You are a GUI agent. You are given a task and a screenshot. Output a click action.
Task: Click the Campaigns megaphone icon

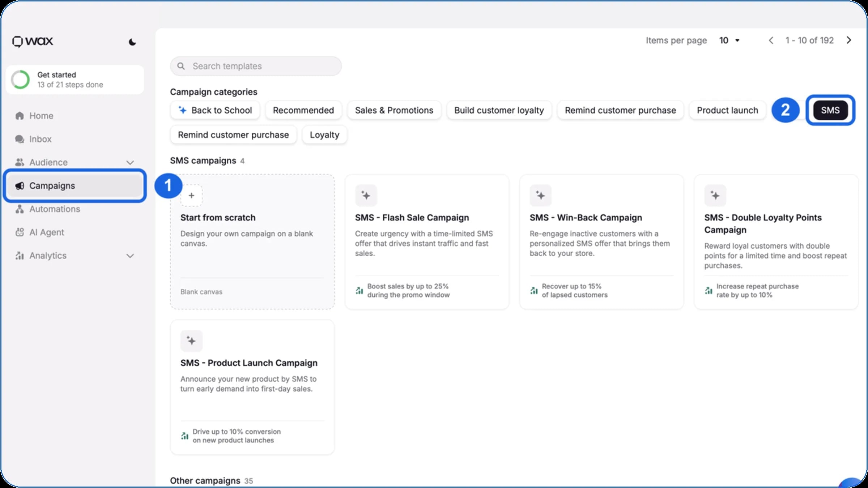click(20, 186)
